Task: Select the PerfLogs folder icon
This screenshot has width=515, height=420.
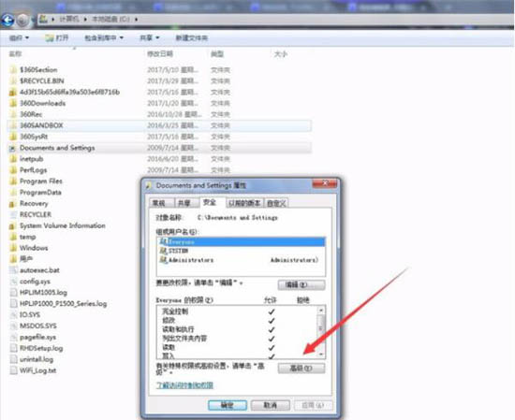Action: (x=13, y=170)
